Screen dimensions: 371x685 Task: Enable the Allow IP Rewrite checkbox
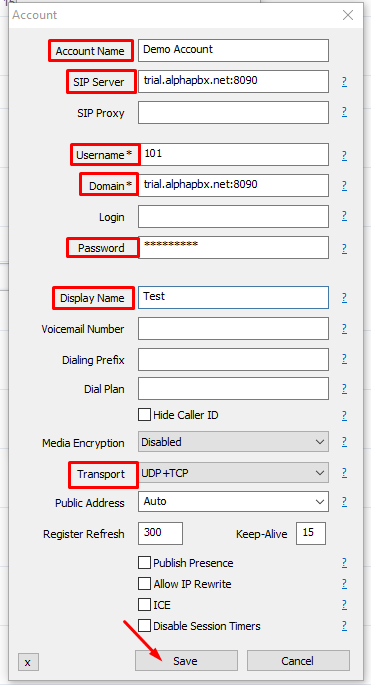point(144,584)
